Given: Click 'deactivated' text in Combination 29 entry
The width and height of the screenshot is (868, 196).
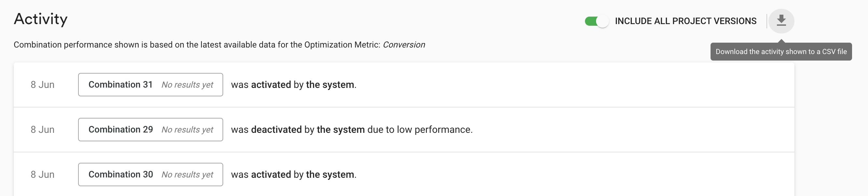Looking at the screenshot, I should 276,130.
